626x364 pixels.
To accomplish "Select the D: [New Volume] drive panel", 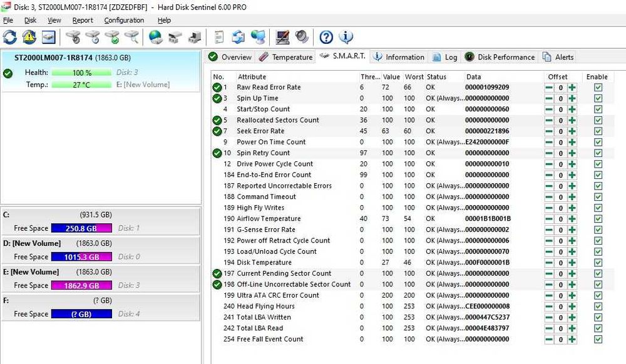I will click(101, 250).
